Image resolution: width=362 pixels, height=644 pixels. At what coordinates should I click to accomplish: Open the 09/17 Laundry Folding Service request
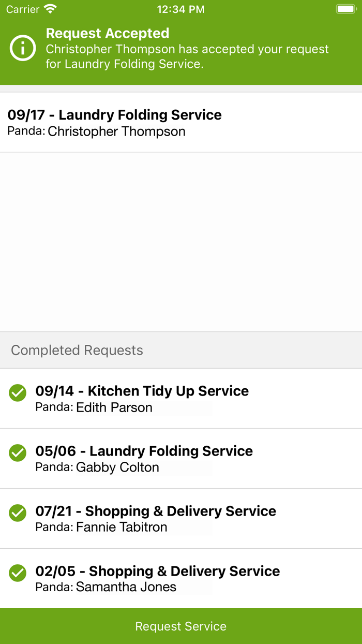(115, 114)
